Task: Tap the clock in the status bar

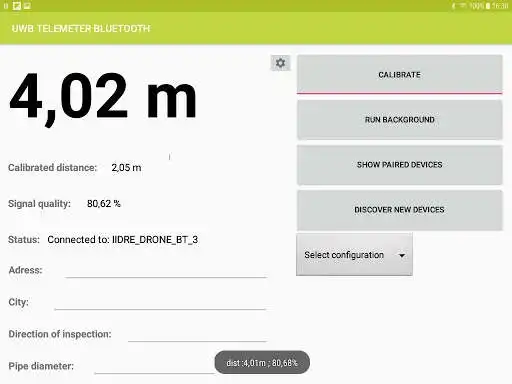Action: (500, 6)
